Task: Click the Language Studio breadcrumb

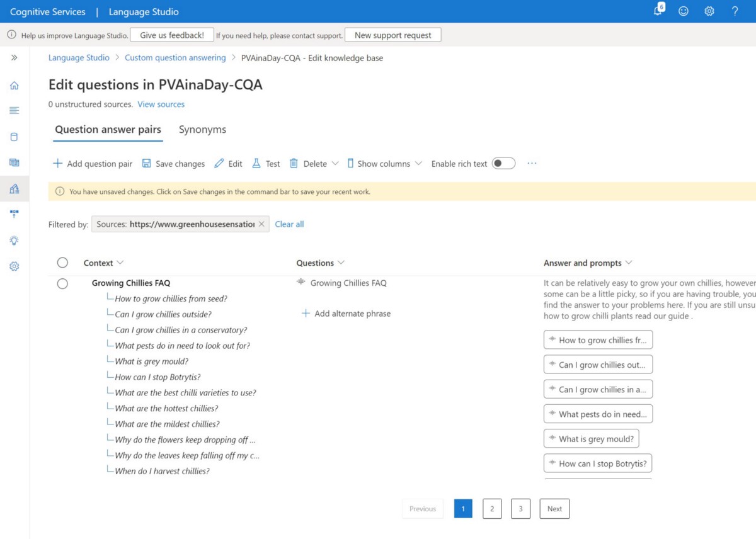Action: coord(79,58)
